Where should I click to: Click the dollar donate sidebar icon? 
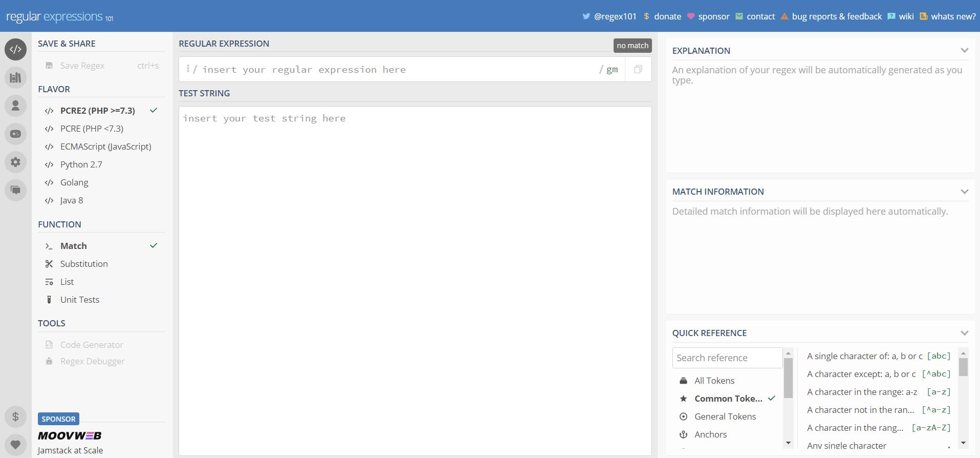point(15,417)
